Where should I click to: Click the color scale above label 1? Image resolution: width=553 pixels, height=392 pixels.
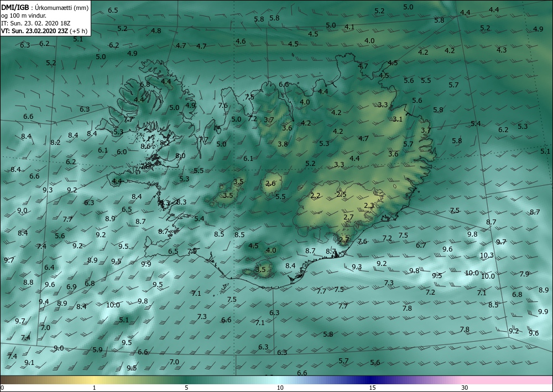click(x=94, y=380)
